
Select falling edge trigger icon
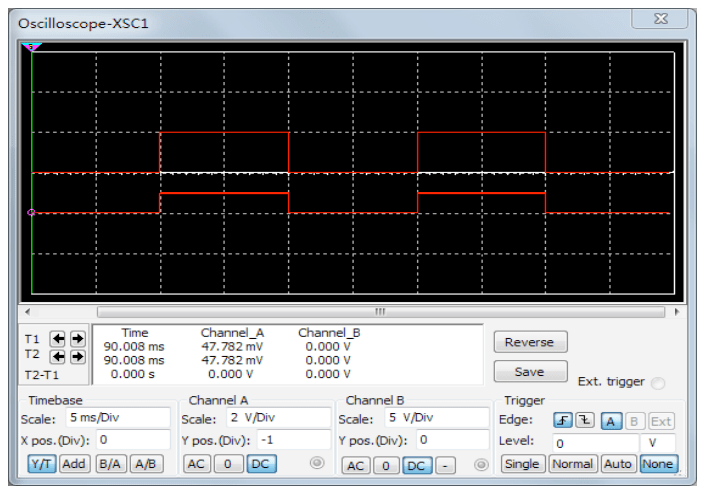pos(585,421)
